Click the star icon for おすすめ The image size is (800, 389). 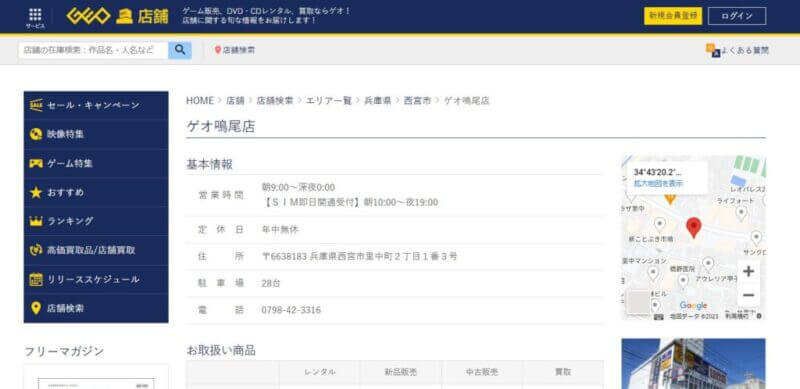click(x=36, y=192)
